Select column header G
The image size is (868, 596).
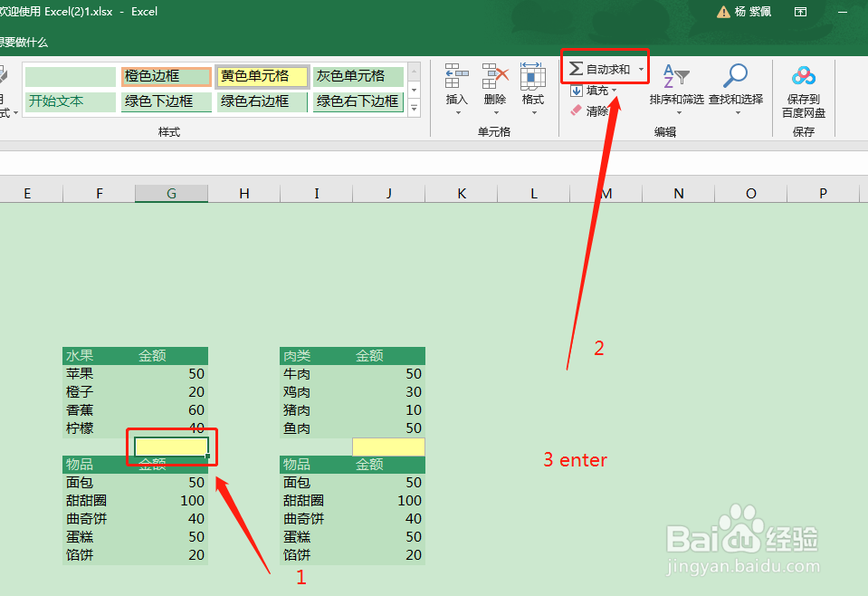coord(171,192)
